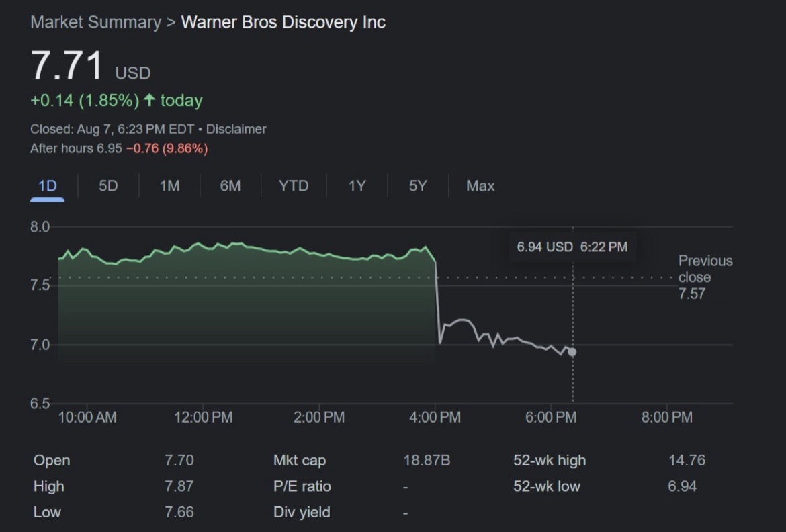The height and width of the screenshot is (532, 786).
Task: Click the Market Summary breadcrumb link
Action: point(95,22)
